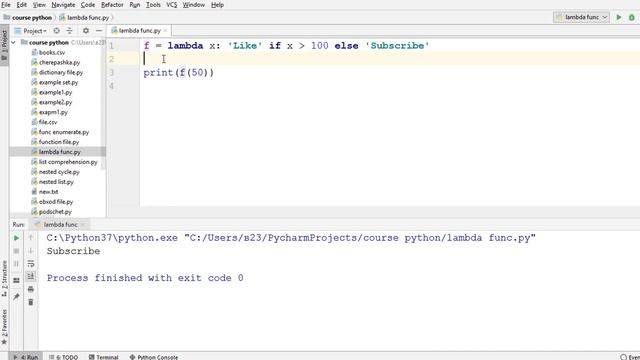Toggle the 1: Project side tab

[x=4, y=45]
